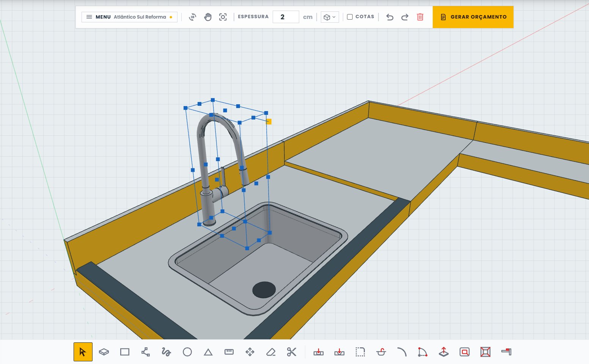Delete selected object with trash icon
This screenshot has height=364, width=589.
[420, 17]
